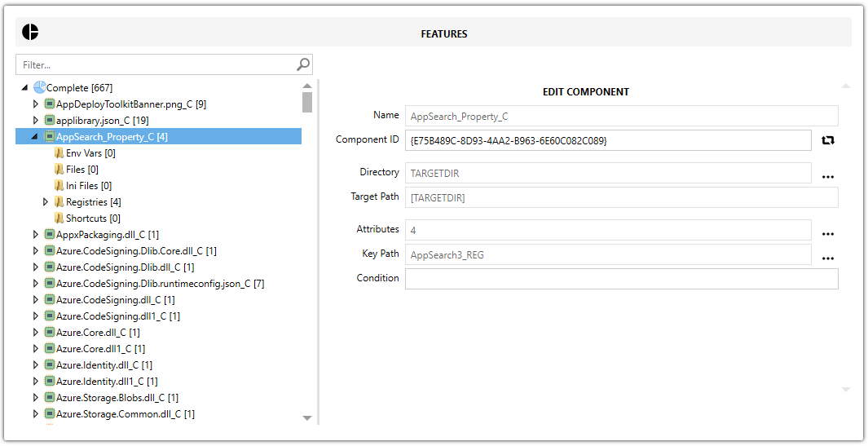Select Shortcuts [0] tree item

point(93,219)
